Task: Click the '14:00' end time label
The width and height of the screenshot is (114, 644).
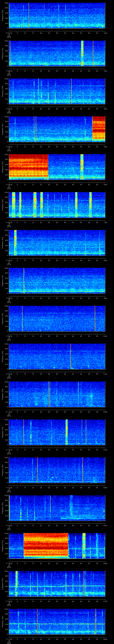Action: click(x=105, y=487)
